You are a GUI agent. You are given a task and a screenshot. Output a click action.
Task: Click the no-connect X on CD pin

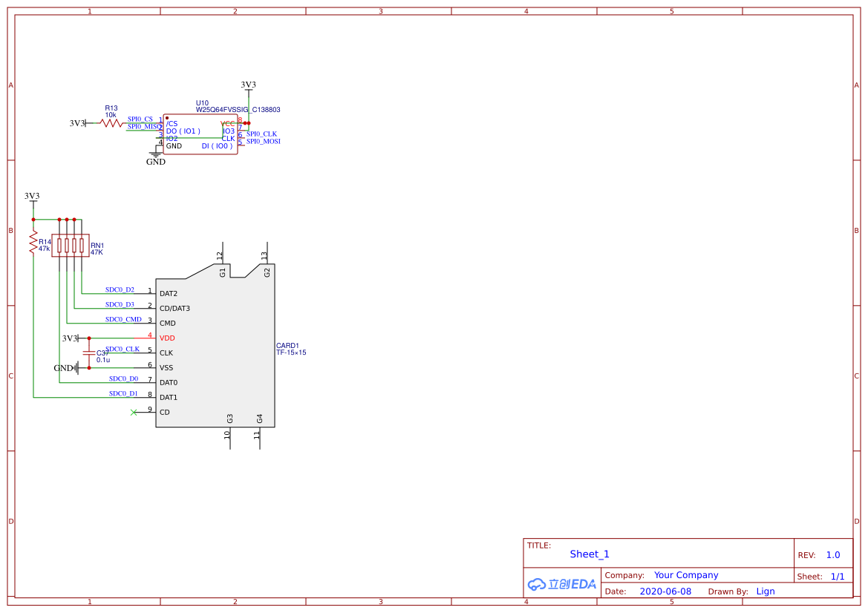coord(134,412)
